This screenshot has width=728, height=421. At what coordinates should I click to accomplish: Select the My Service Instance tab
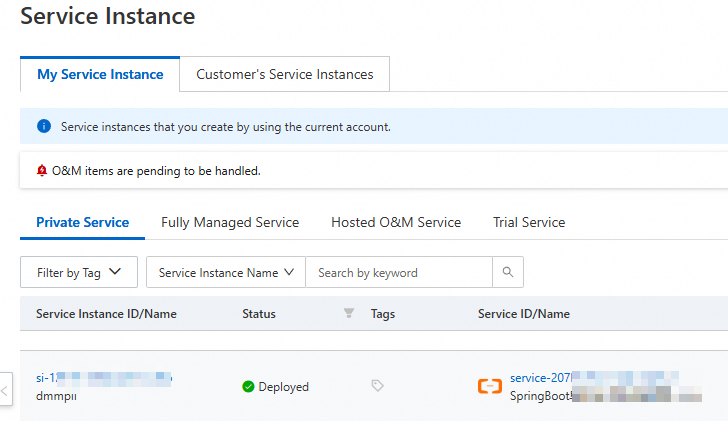[100, 74]
